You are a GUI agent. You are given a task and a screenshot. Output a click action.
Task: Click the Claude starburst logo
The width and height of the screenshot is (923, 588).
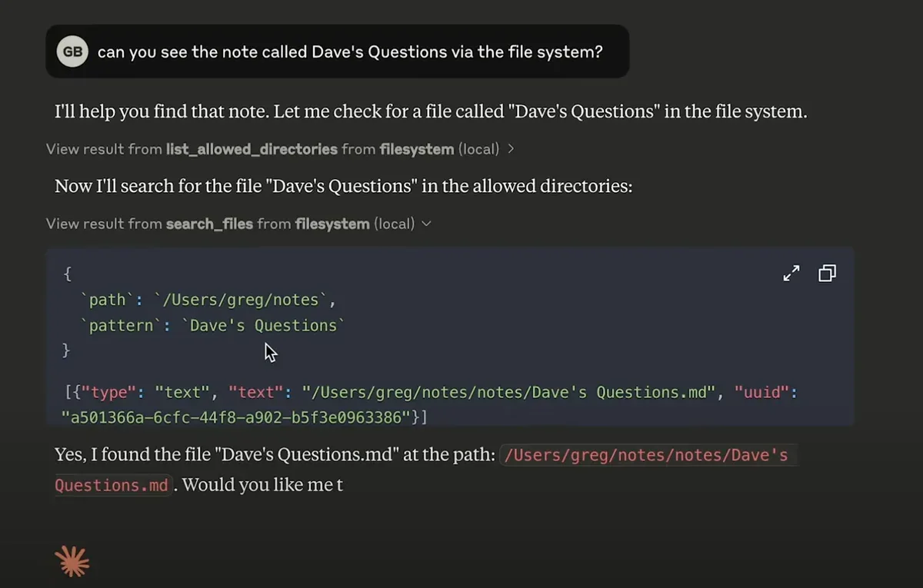pos(72,563)
